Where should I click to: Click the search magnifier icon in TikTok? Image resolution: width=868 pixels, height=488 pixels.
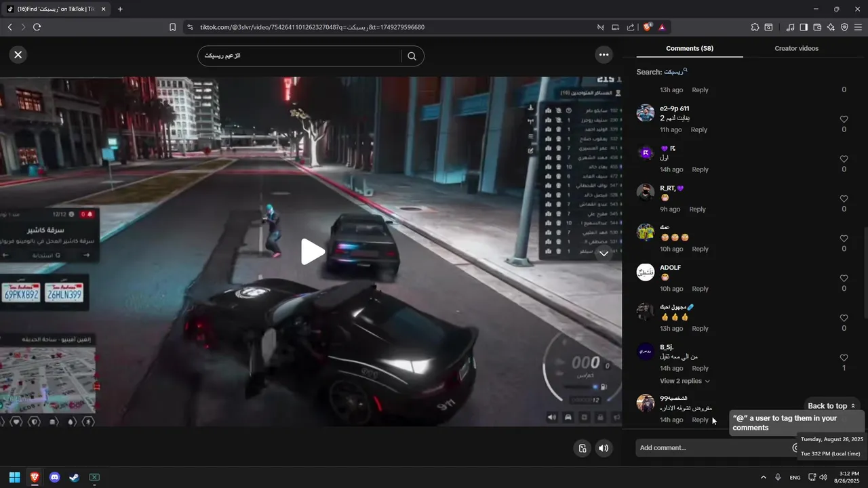412,56
